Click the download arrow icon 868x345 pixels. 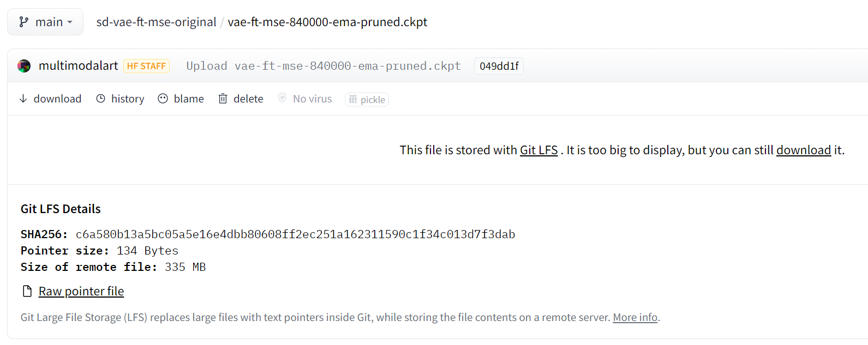point(23,99)
